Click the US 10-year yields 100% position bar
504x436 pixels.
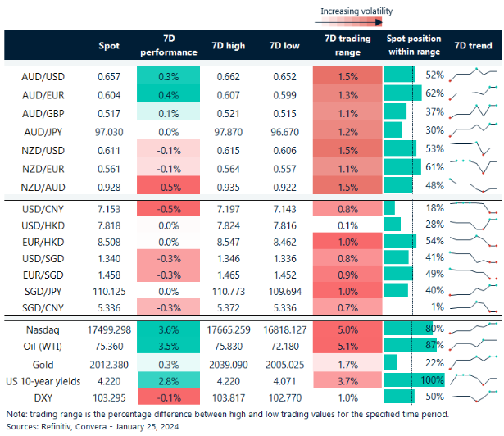click(x=412, y=380)
